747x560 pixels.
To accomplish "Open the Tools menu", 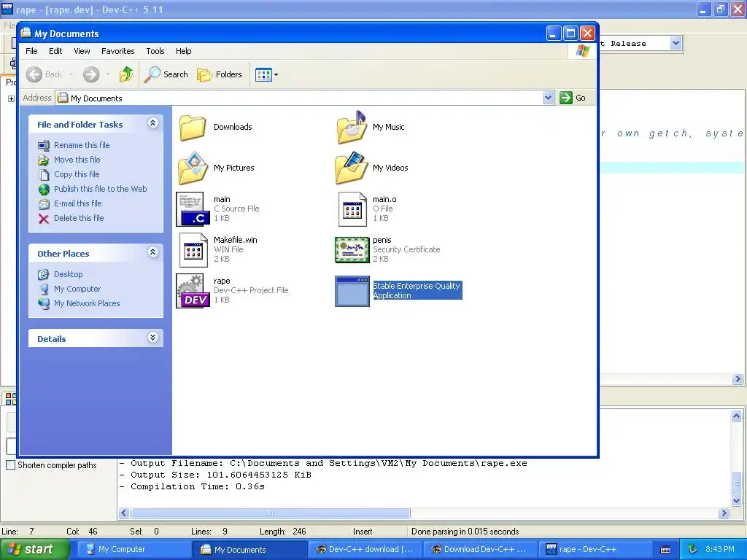I will (x=155, y=51).
